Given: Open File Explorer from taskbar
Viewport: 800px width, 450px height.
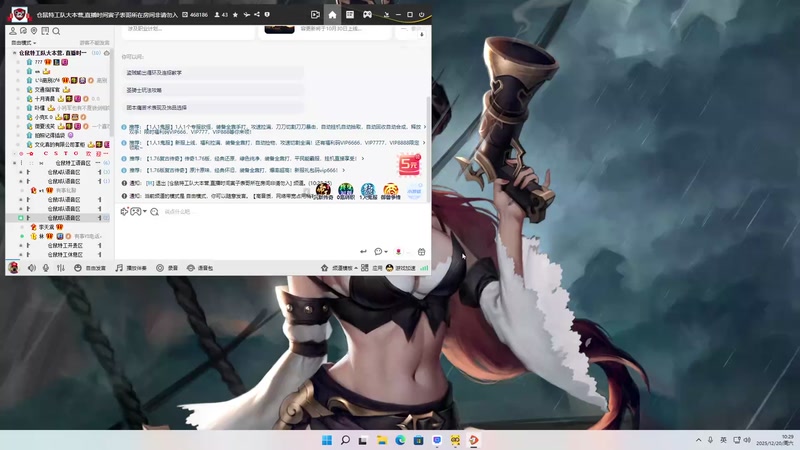Looking at the screenshot, I should 382,440.
